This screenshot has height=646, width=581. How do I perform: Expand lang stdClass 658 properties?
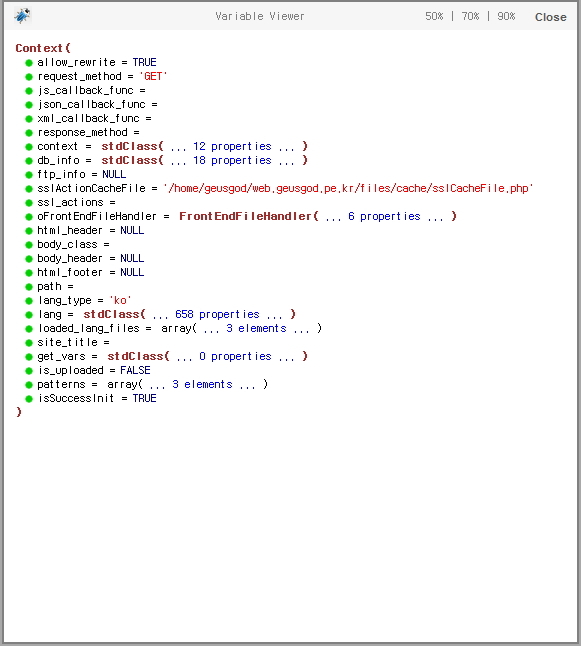(x=190, y=315)
